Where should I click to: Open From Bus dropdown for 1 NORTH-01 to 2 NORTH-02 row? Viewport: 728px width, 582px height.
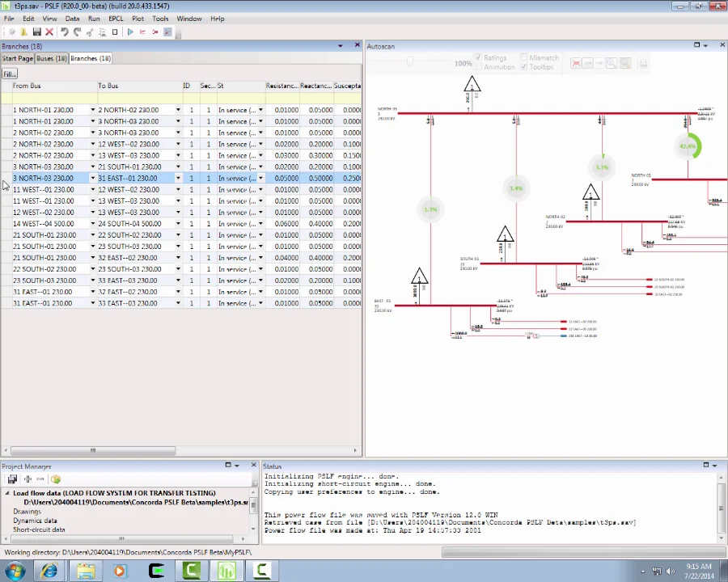point(92,110)
